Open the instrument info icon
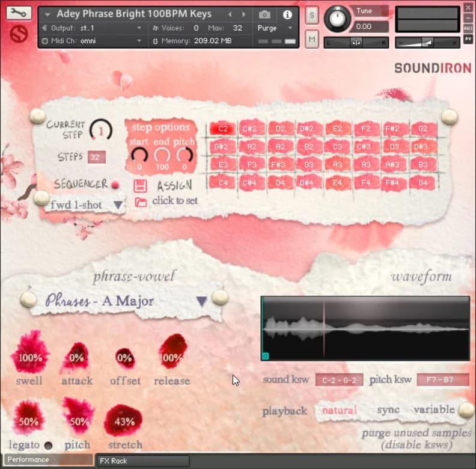This screenshot has width=476, height=469. (287, 14)
